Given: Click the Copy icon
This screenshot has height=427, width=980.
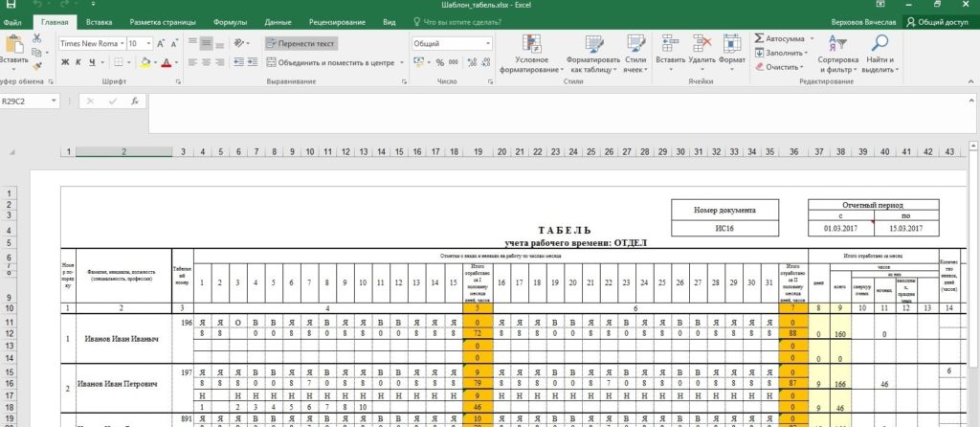Looking at the screenshot, I should 36,53.
